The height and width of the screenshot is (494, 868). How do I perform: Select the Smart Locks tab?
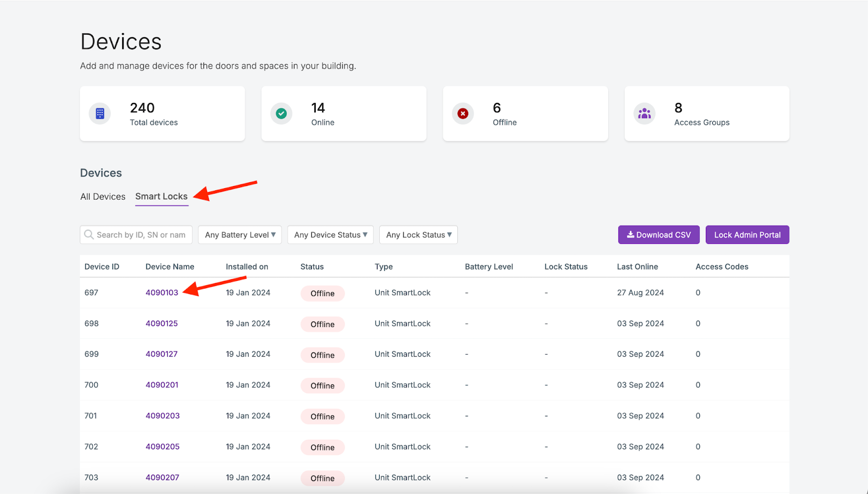click(x=161, y=197)
